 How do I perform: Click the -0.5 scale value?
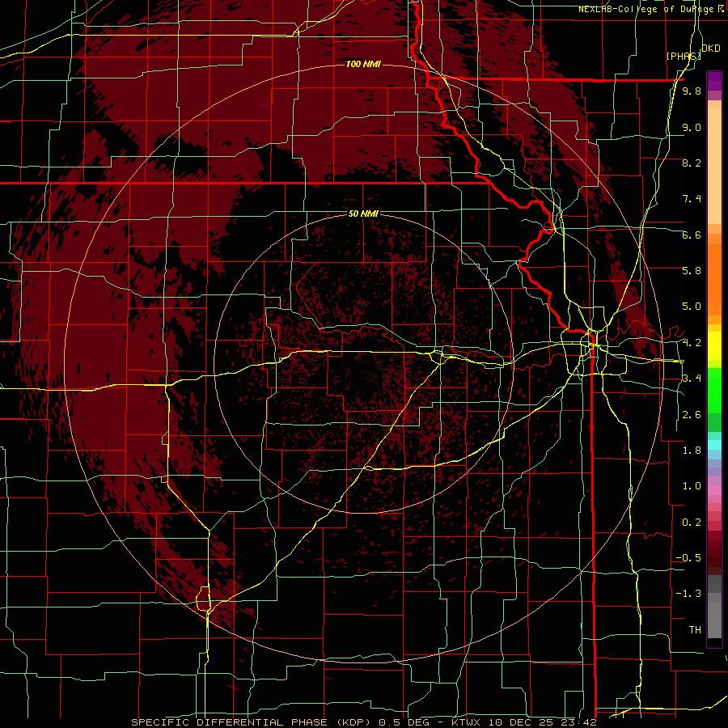click(x=688, y=558)
